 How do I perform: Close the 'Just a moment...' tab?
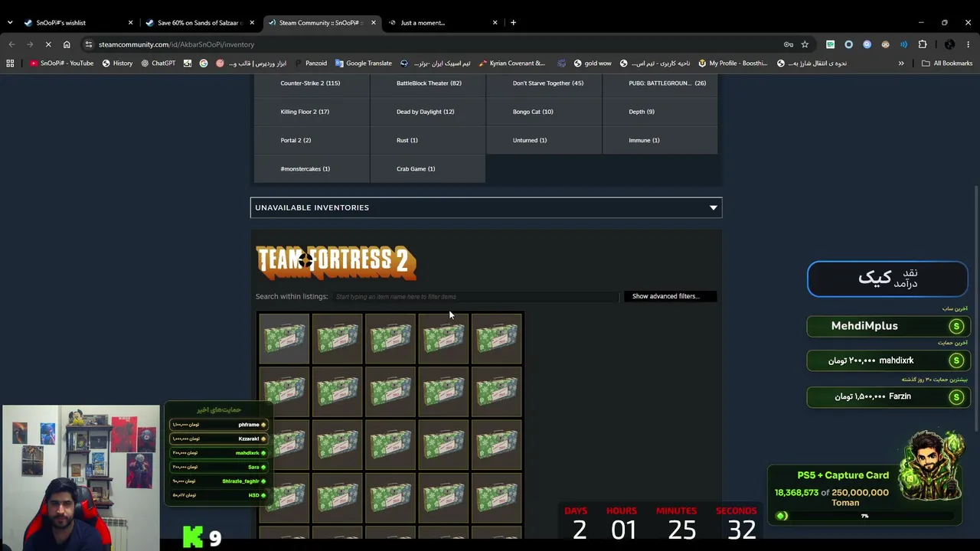(x=495, y=23)
